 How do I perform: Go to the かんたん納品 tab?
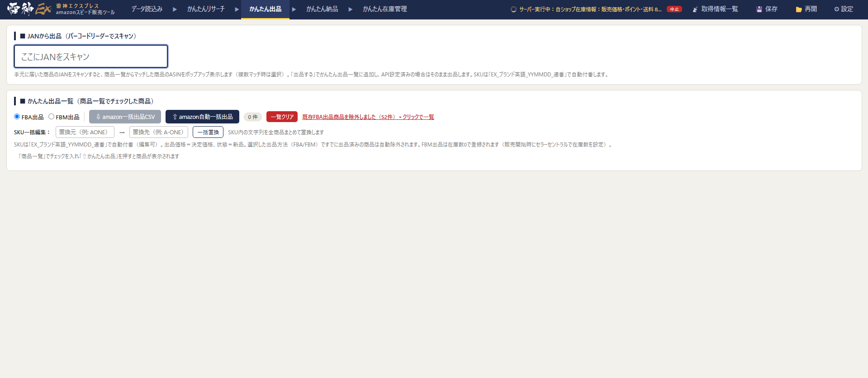tap(322, 9)
